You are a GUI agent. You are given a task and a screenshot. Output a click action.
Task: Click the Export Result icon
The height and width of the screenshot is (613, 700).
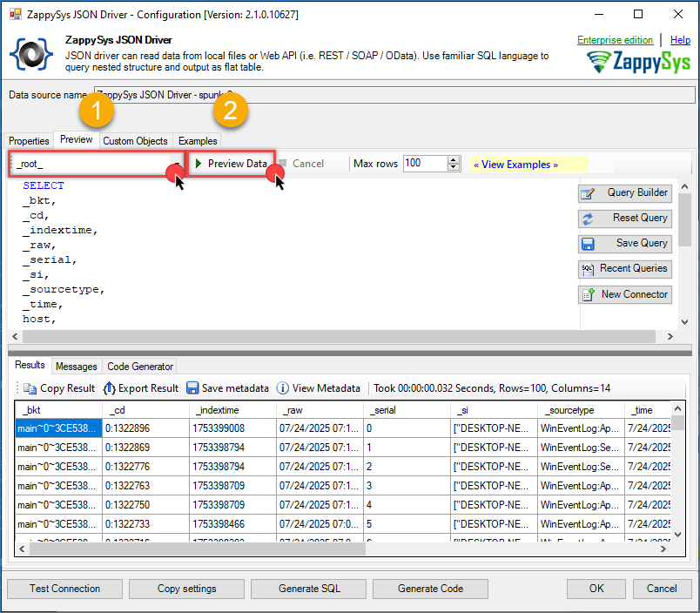pyautogui.click(x=109, y=388)
